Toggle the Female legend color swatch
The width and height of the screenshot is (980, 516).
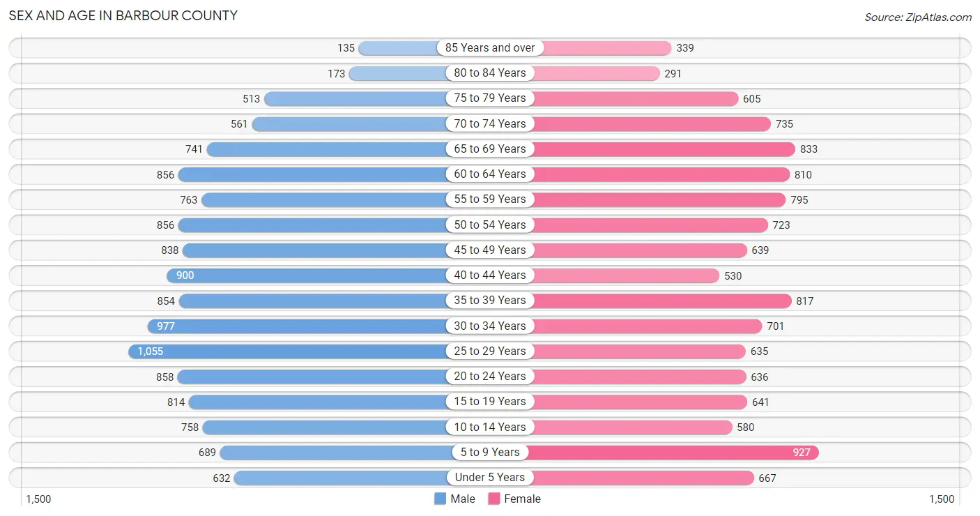coord(494,499)
